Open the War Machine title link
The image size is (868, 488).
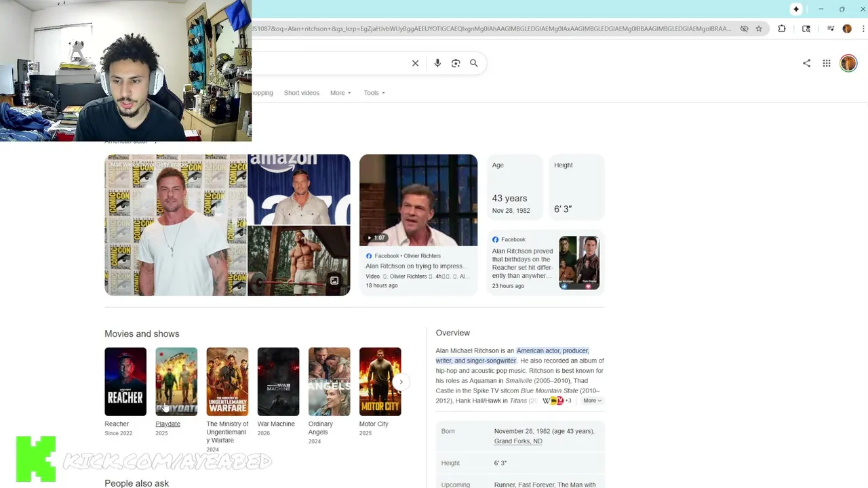pos(276,424)
